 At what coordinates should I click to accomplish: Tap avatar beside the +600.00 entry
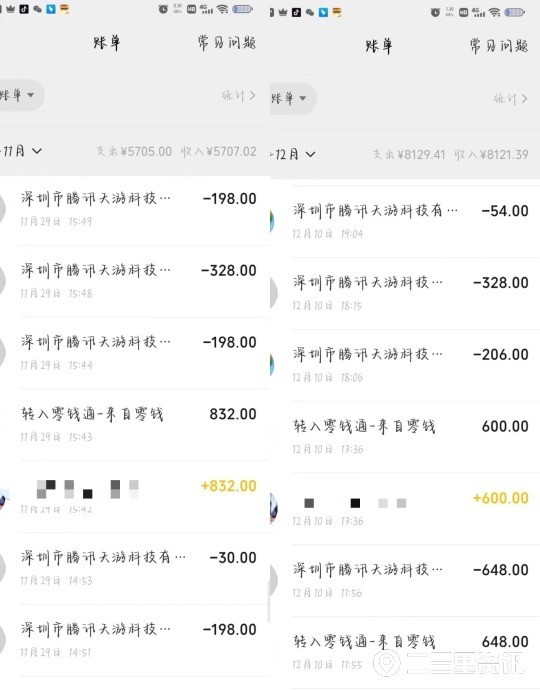point(274,508)
